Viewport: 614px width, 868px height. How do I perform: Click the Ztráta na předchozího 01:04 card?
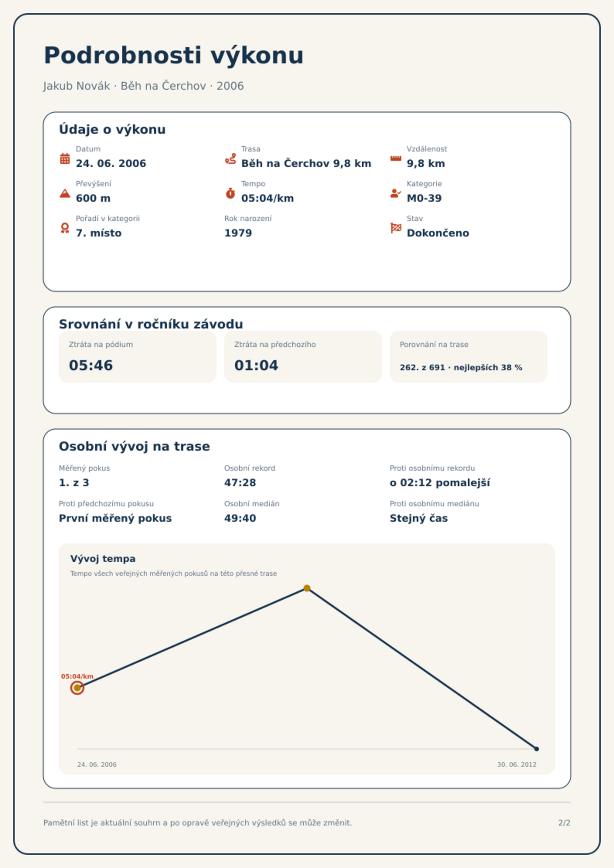point(303,356)
